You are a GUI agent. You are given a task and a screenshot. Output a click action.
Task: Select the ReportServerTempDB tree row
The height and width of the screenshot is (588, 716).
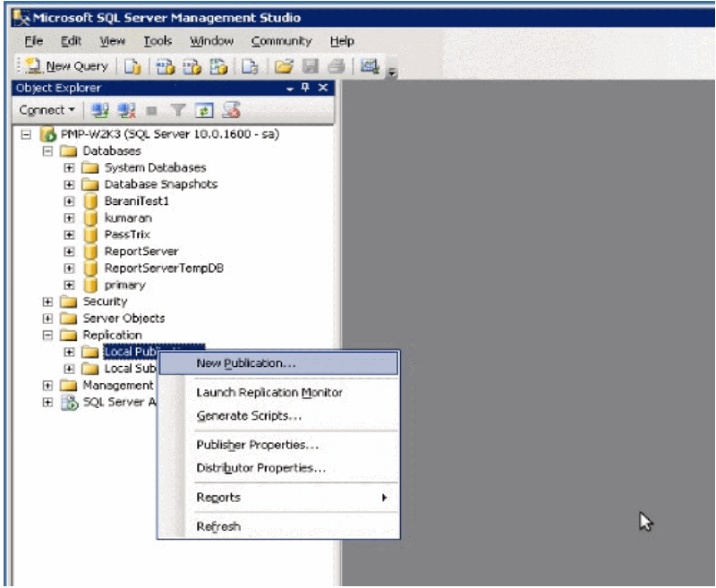point(153,268)
